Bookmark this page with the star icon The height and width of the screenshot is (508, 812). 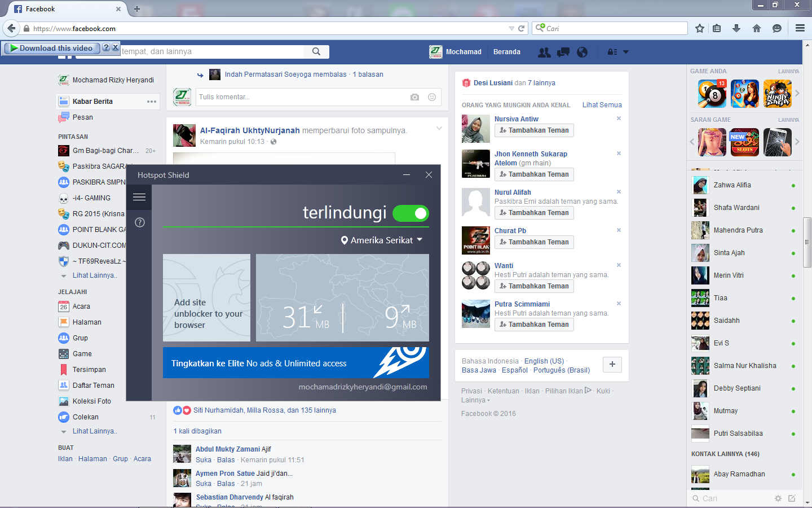[x=700, y=28]
